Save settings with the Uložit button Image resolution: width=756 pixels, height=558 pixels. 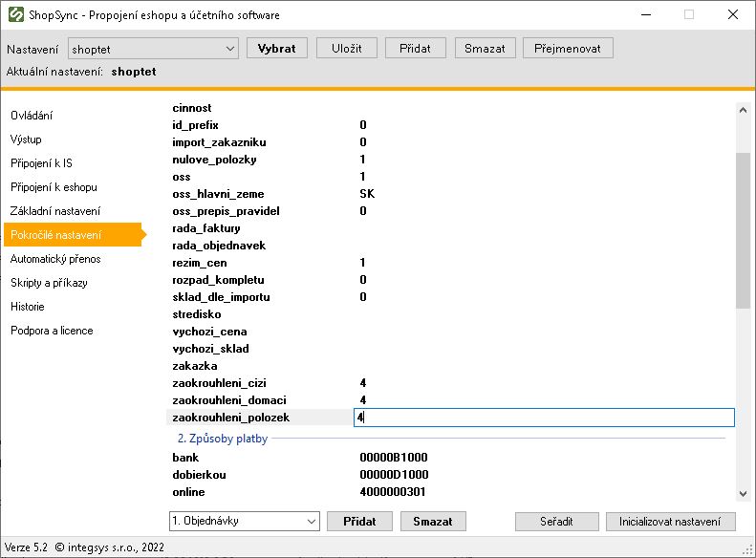pyautogui.click(x=346, y=48)
